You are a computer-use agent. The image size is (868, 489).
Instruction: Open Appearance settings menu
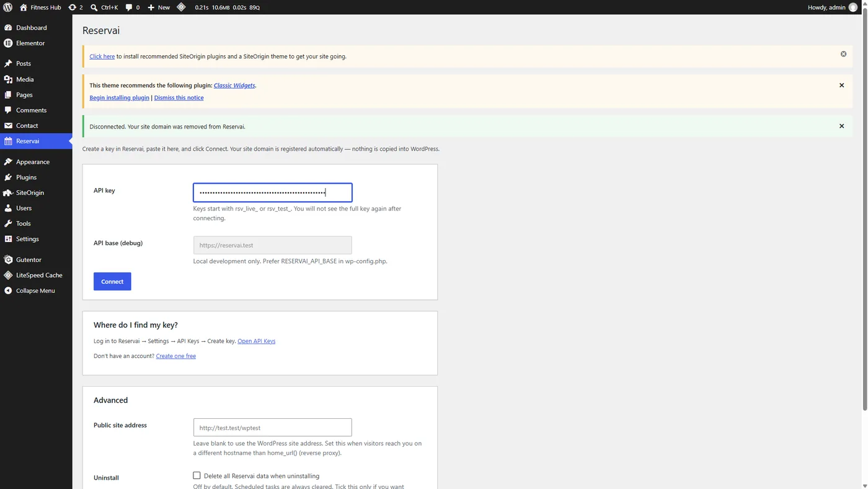(x=36, y=162)
